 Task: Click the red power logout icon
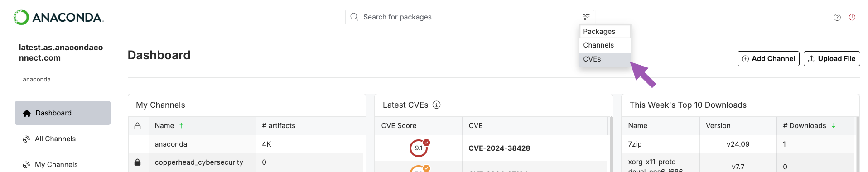coord(852,17)
